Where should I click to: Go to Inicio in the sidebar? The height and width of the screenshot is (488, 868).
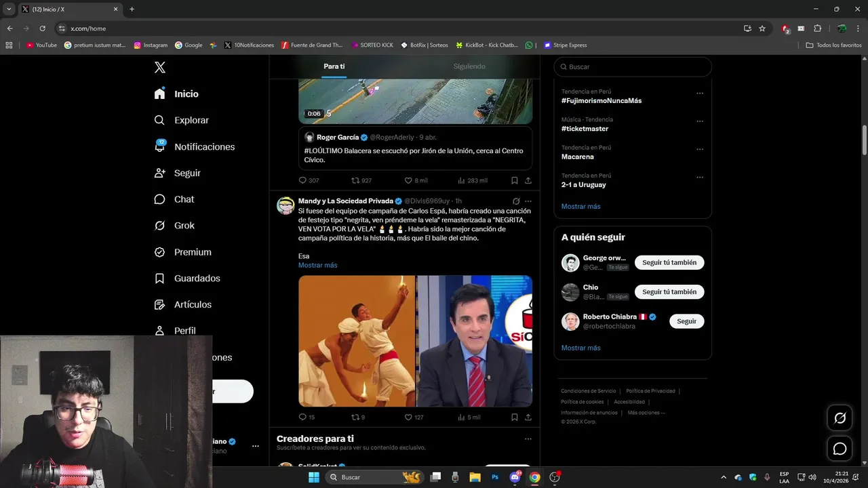176,94
